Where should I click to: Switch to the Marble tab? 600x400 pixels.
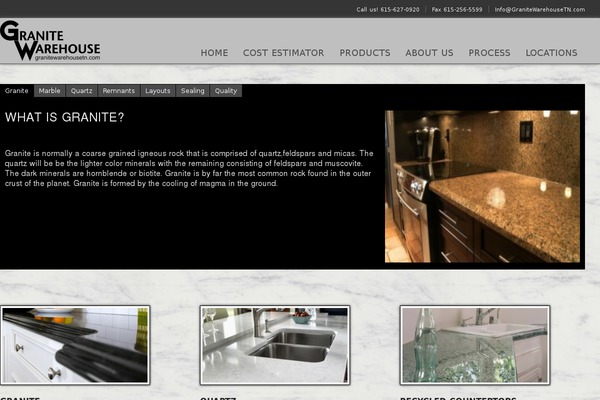tap(50, 91)
